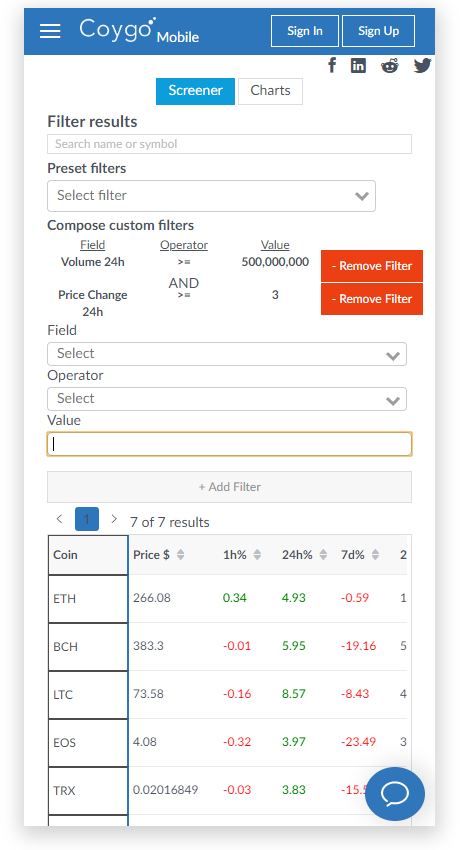Viewport: 460px width, 850px height.
Task: Click the Sign Up button
Action: (x=378, y=31)
